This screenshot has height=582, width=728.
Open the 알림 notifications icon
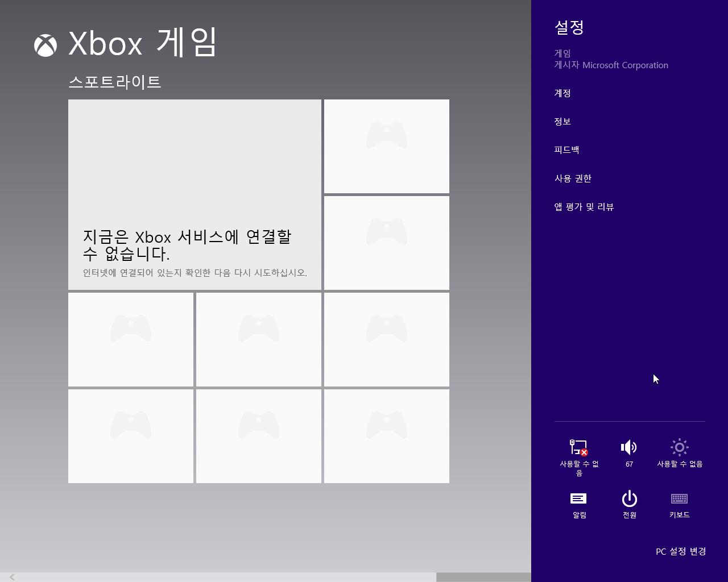click(579, 498)
